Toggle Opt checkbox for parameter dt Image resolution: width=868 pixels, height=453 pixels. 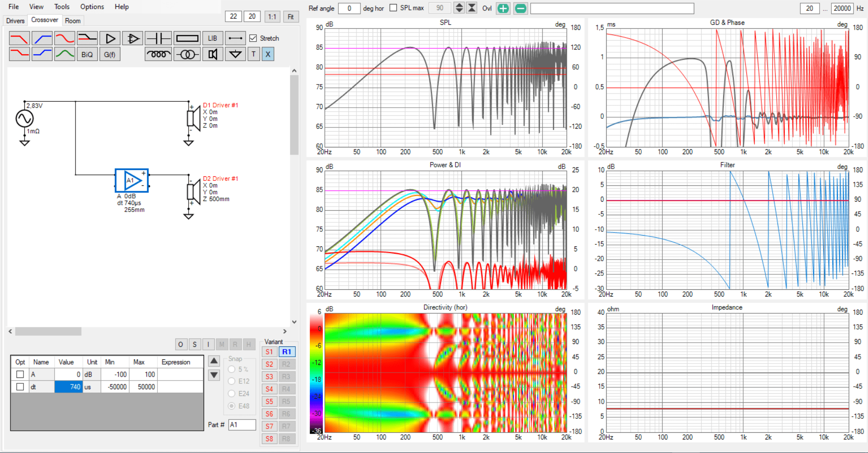click(x=20, y=387)
